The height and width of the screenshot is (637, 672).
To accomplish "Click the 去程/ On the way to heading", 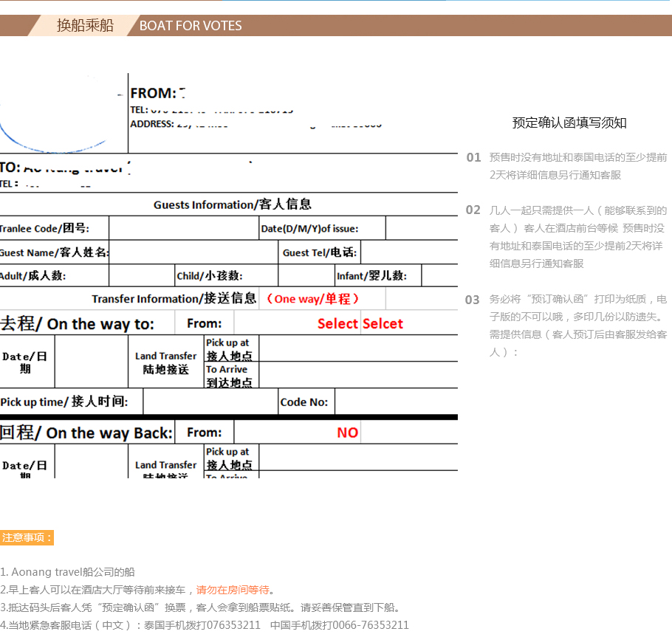I will [77, 323].
